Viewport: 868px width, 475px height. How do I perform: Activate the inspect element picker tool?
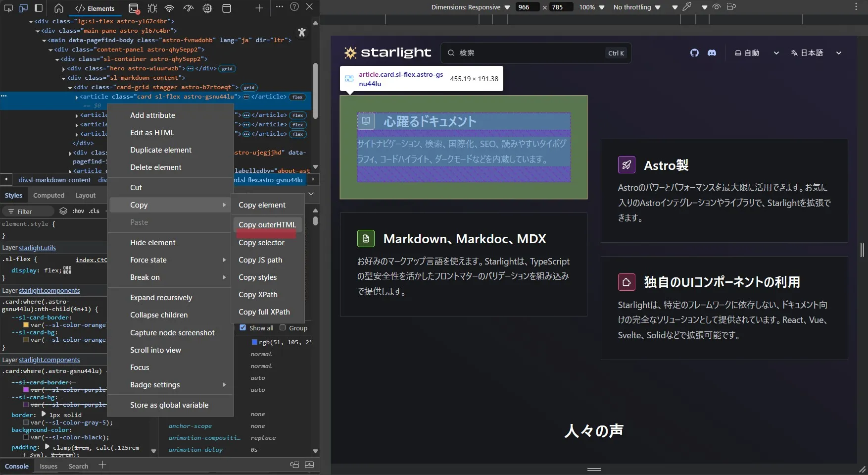pyautogui.click(x=8, y=8)
